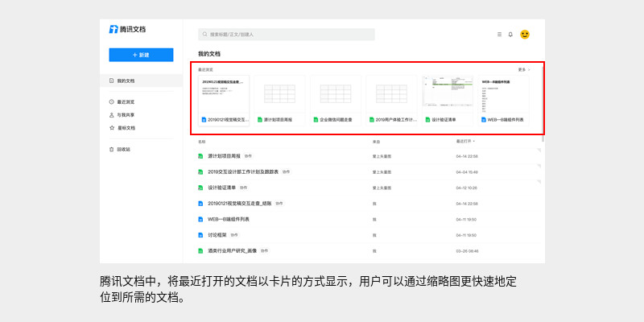Click the 腾讯文档 logo icon
The width and height of the screenshot is (644, 322).
[114, 30]
